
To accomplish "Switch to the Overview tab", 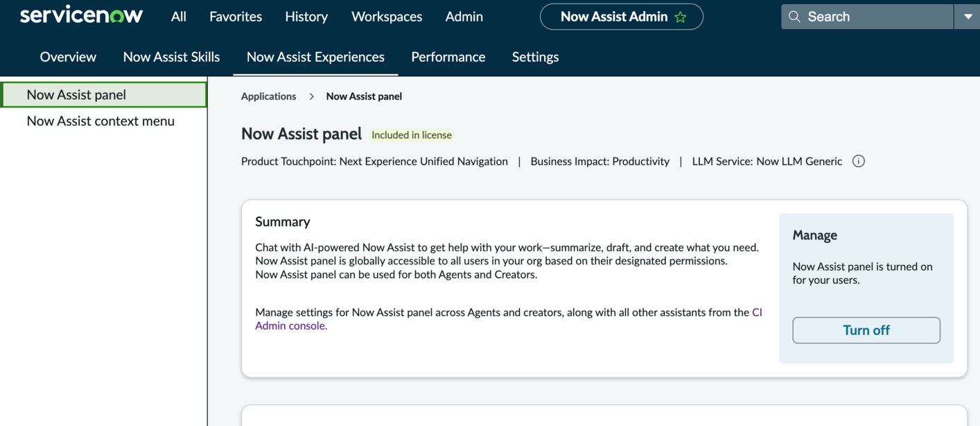I will coord(68,57).
